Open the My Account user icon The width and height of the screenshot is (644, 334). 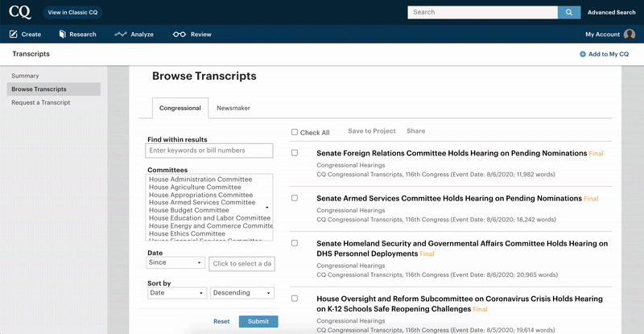[x=629, y=35]
